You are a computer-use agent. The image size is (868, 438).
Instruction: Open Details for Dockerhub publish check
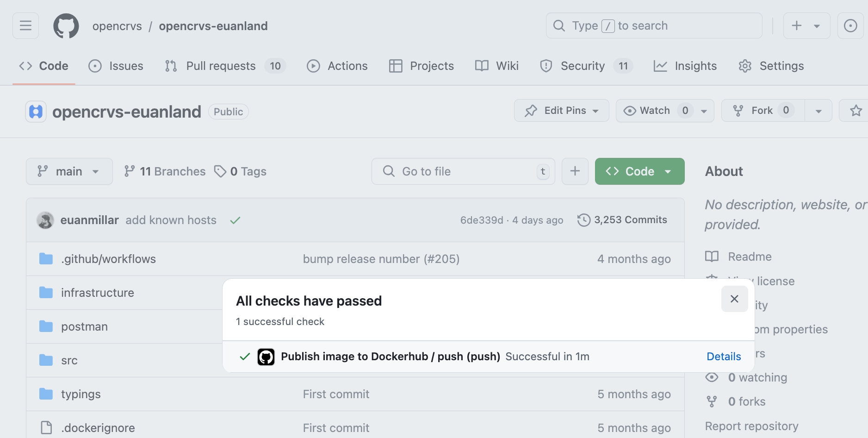tap(724, 357)
